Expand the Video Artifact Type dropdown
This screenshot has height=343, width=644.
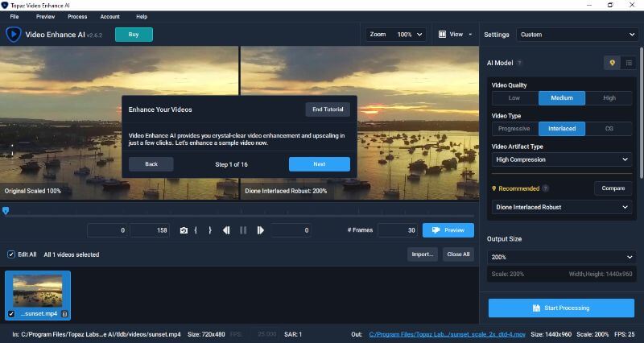(562, 159)
